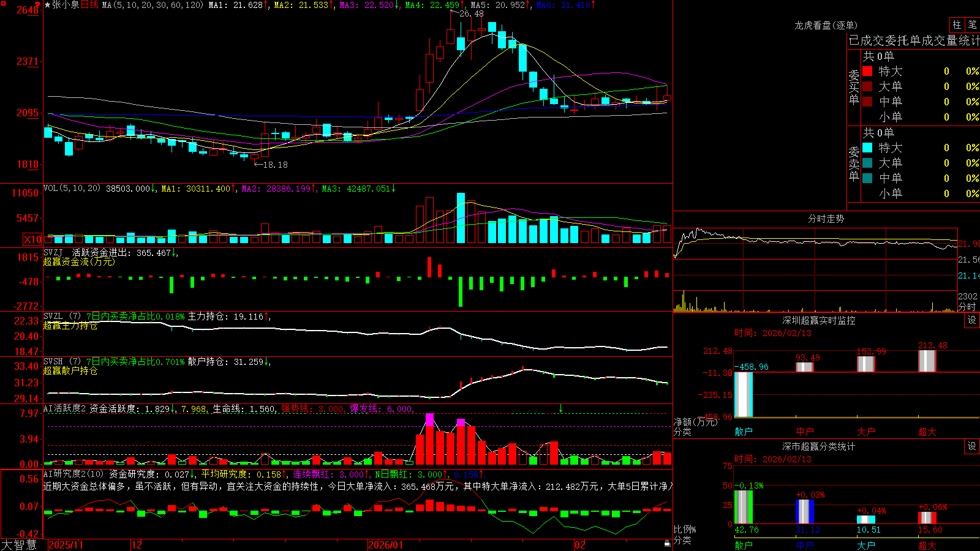Click the 超赢散户持仓 yellow label
The width and height of the screenshot is (980, 551).
pyautogui.click(x=70, y=371)
